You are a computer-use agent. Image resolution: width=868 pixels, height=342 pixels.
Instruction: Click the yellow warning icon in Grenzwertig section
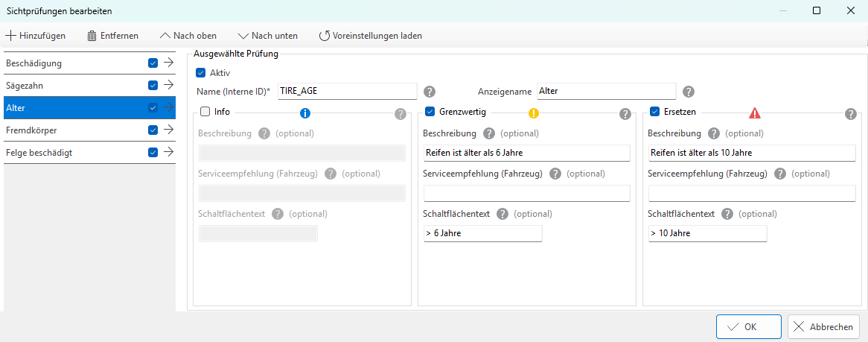coord(534,114)
